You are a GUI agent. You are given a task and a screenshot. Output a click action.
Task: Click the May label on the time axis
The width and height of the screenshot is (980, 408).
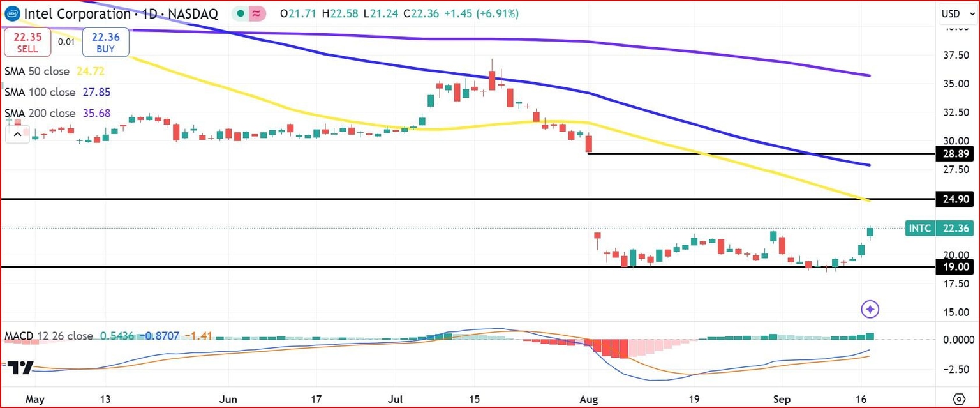[x=35, y=398]
